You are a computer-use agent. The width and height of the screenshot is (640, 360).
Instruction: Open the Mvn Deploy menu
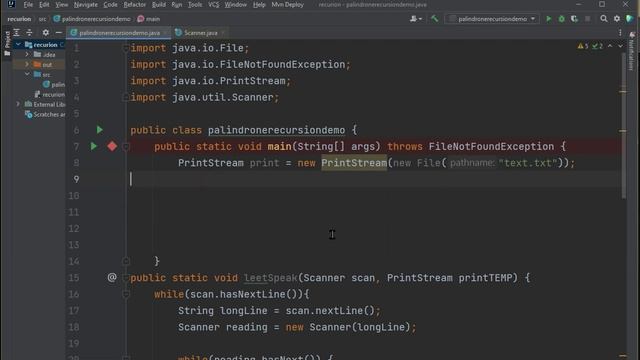point(287,5)
